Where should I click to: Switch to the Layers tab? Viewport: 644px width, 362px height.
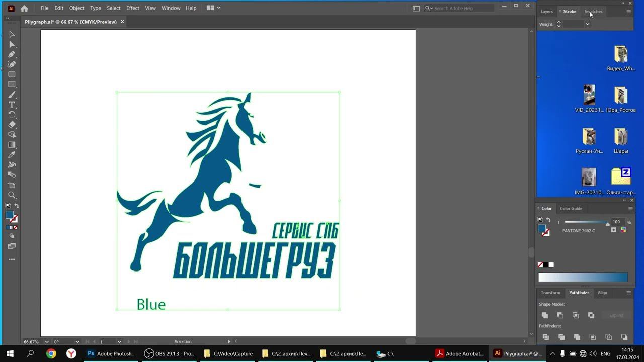(x=547, y=11)
